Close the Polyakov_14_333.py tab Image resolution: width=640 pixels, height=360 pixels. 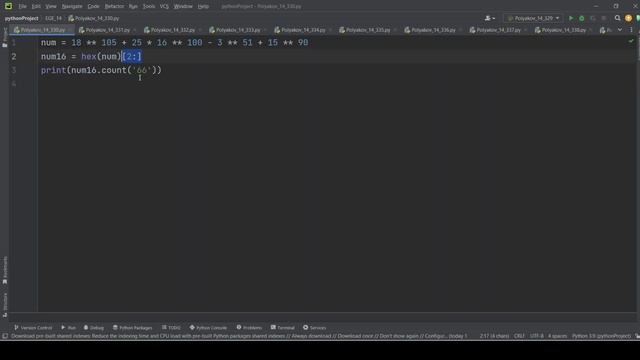click(265, 30)
